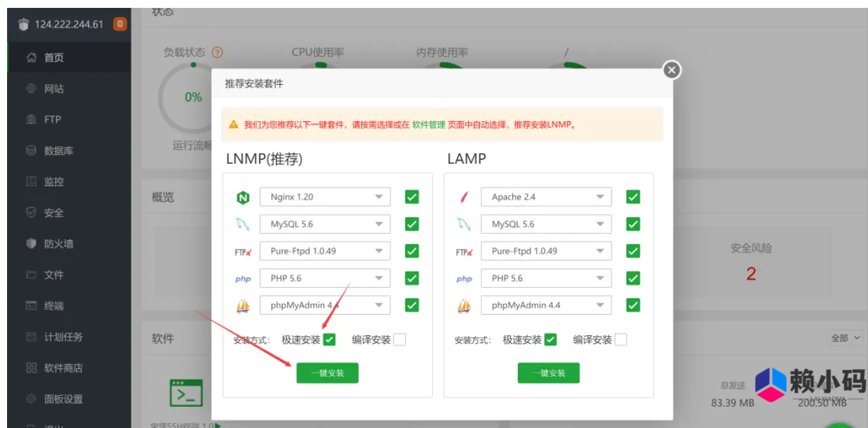Click the 负载状态 question mark help icon
868x428 pixels.
217,53
